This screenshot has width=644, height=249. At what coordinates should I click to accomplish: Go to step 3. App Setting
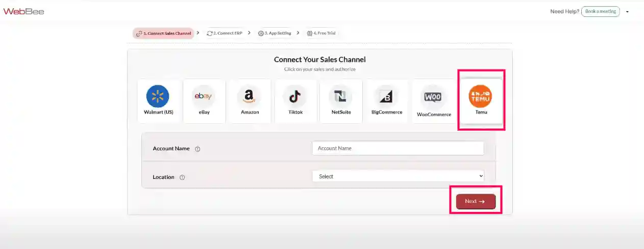275,33
